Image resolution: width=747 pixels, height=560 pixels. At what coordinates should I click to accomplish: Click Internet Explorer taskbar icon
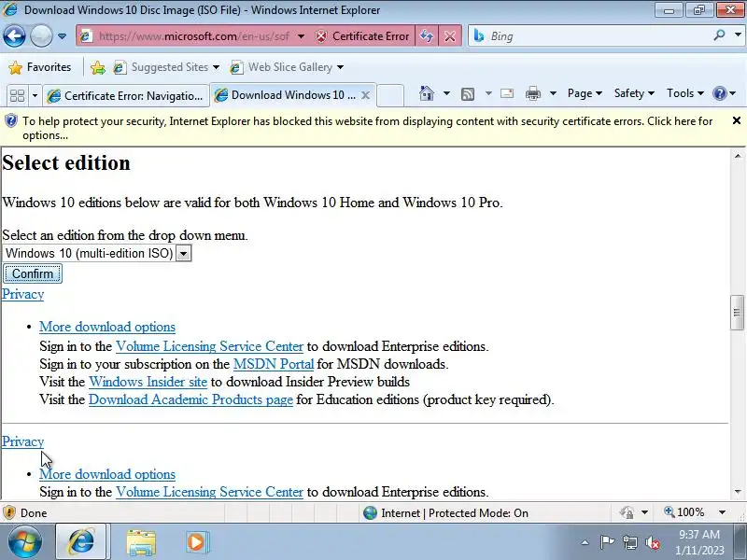82,541
